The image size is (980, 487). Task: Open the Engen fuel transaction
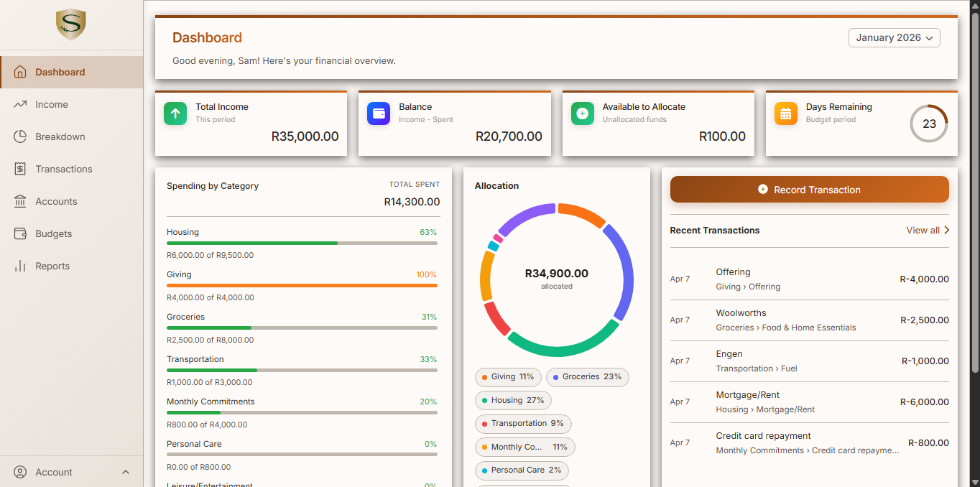pos(809,361)
